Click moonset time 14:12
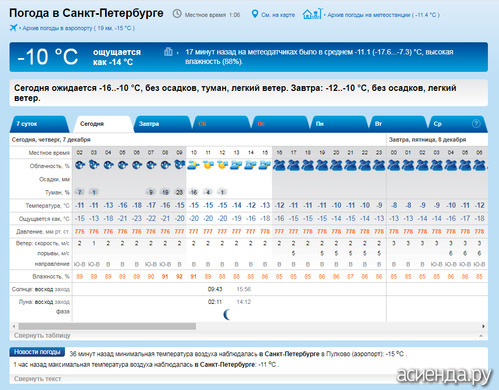 pos(244,302)
